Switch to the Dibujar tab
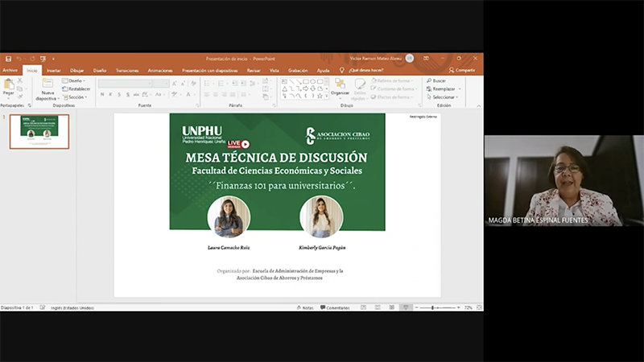Image resolution: width=644 pixels, height=362 pixels. [76, 71]
